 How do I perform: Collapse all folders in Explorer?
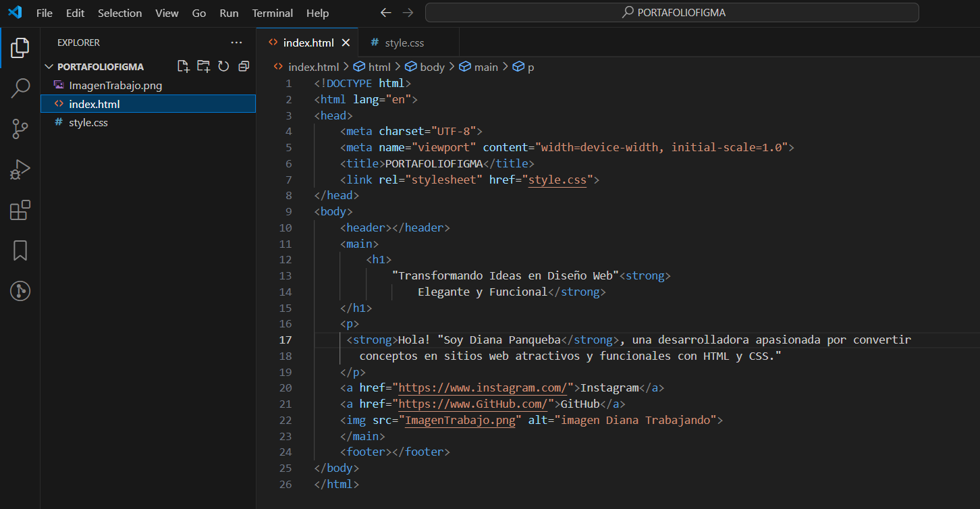[244, 66]
